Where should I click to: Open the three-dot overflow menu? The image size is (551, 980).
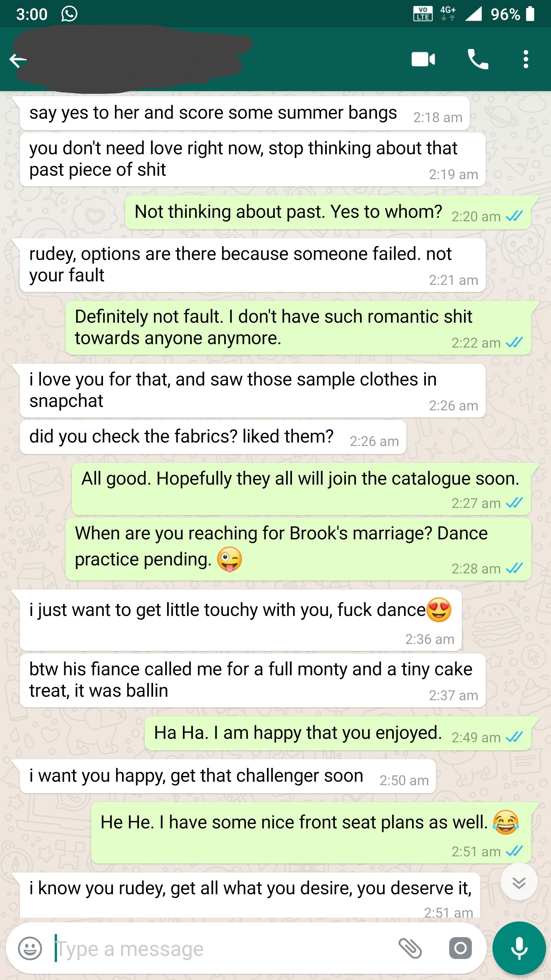tap(526, 59)
